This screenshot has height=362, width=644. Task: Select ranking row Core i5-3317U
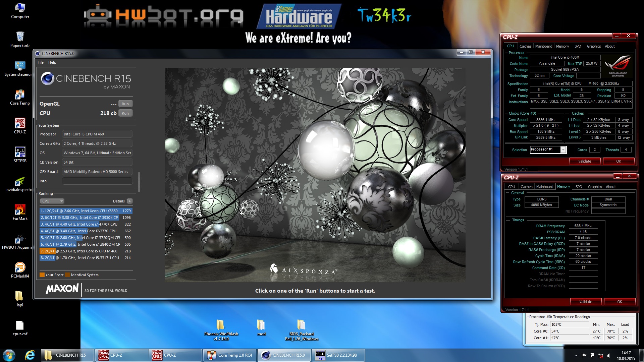click(86, 258)
